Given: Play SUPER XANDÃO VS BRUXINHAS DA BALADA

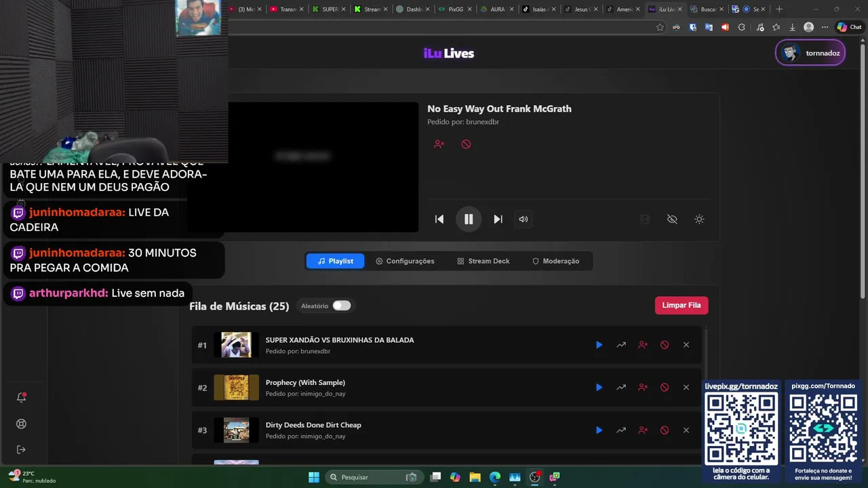Looking at the screenshot, I should point(599,345).
